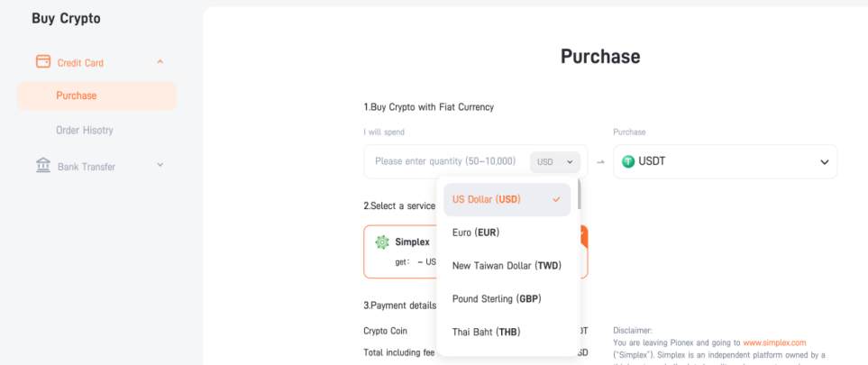Go to Order Hisotry page
The image size is (868, 365).
[84, 130]
